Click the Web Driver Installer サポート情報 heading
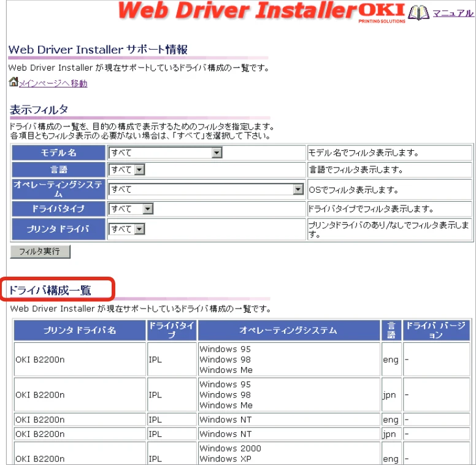Screen dimensions: 476x465 98,50
